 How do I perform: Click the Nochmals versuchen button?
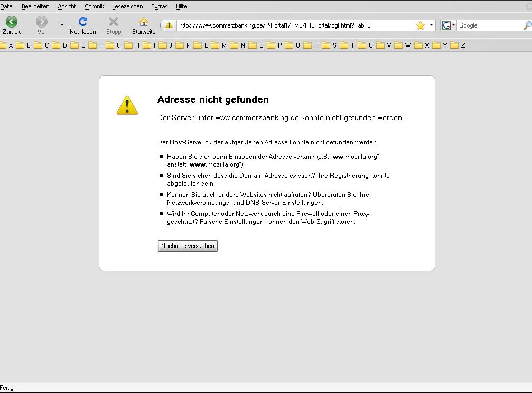point(188,246)
